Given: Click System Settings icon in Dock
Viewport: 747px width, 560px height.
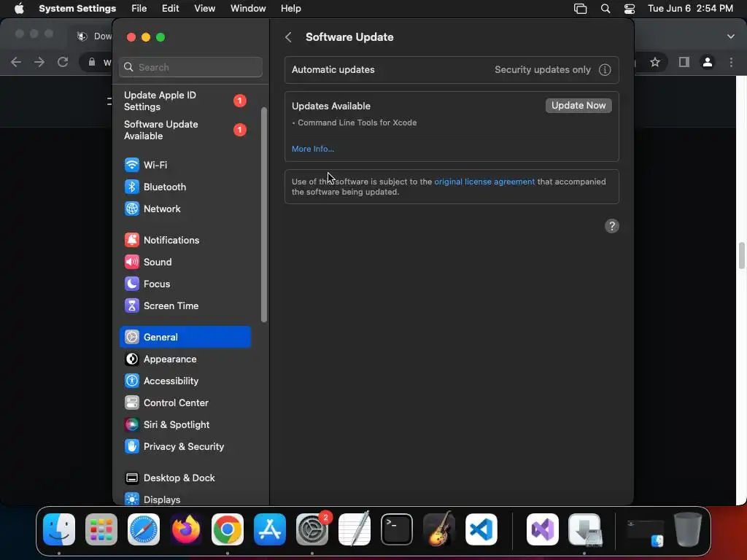Looking at the screenshot, I should point(312,529).
